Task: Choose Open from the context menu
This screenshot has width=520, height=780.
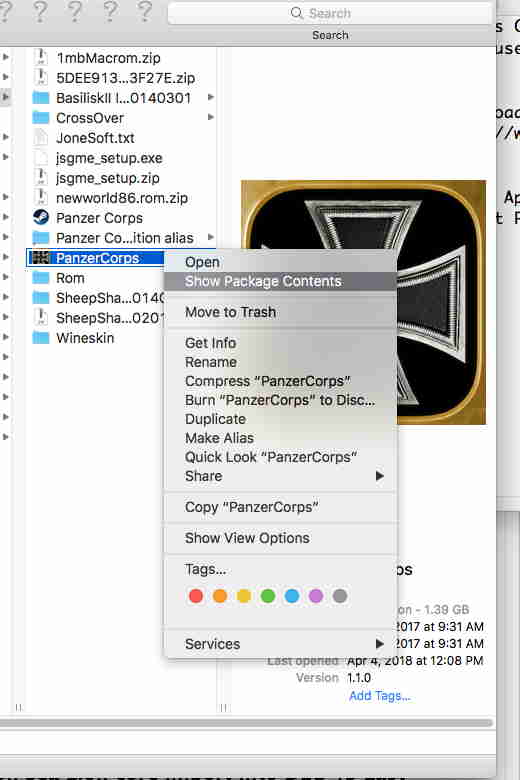Action: (x=280, y=262)
